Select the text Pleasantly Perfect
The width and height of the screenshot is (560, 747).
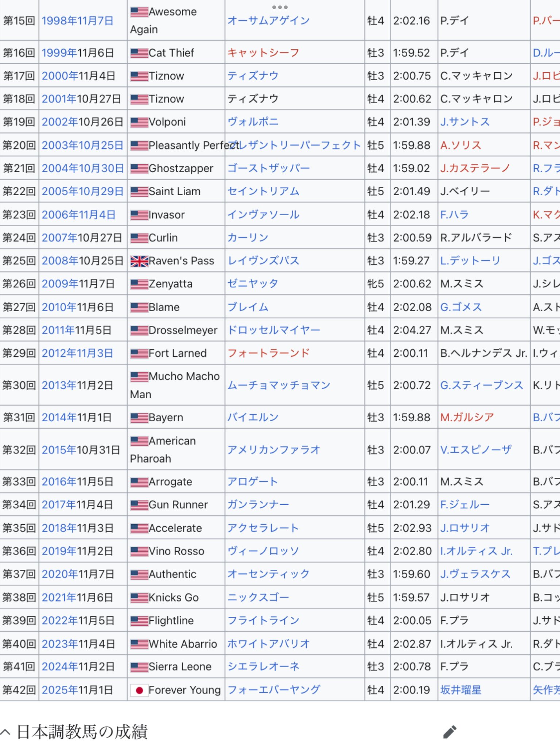tap(194, 146)
